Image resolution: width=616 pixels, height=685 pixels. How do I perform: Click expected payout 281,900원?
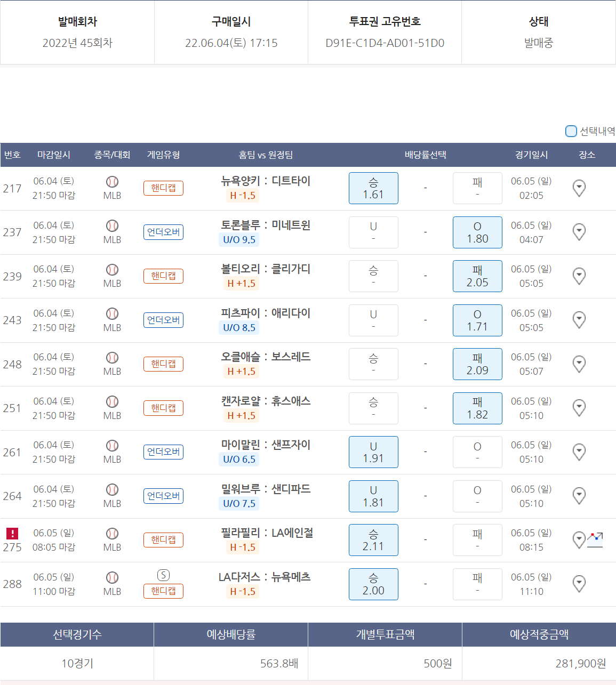pyautogui.click(x=581, y=664)
